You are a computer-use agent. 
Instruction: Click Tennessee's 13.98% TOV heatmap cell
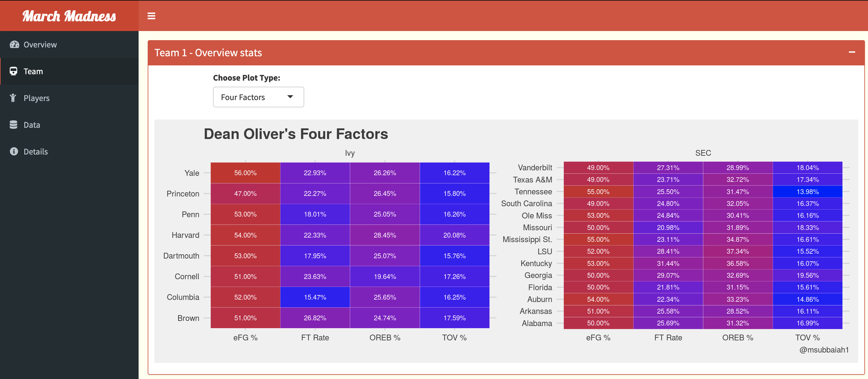pos(807,192)
